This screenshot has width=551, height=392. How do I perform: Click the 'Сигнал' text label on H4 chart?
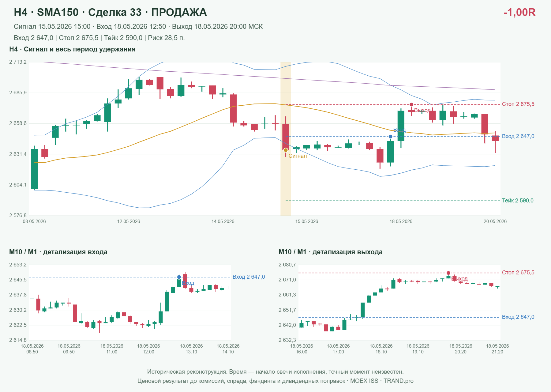[298, 156]
